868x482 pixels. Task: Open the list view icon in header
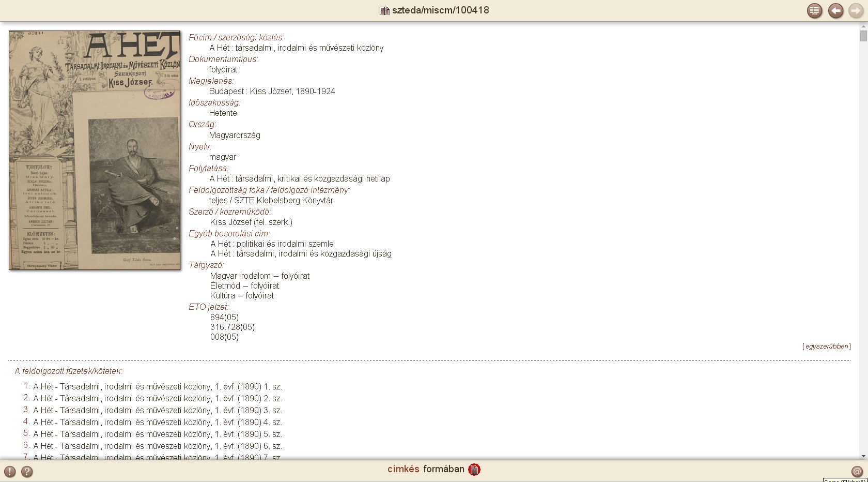pos(815,10)
